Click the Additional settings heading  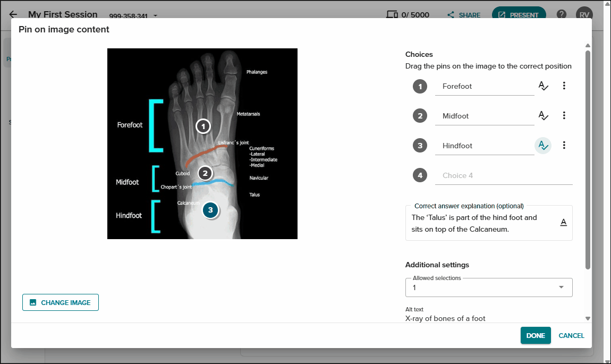[437, 265]
